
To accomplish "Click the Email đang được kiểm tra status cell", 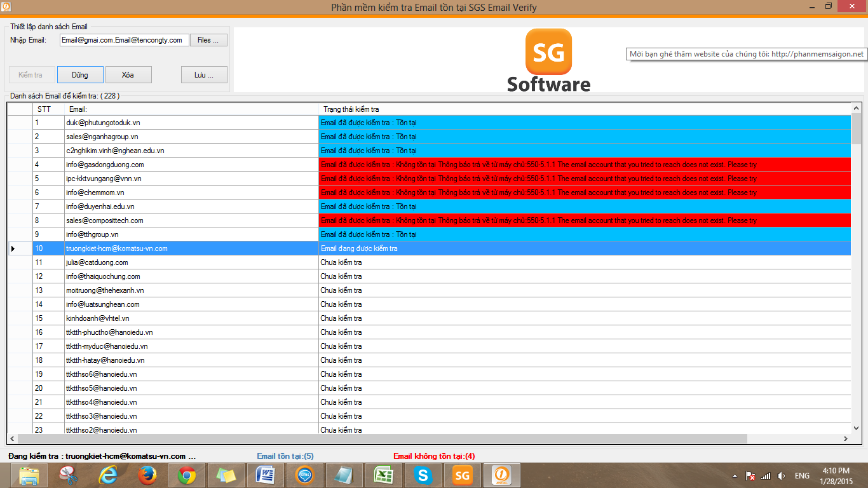I will (x=585, y=248).
